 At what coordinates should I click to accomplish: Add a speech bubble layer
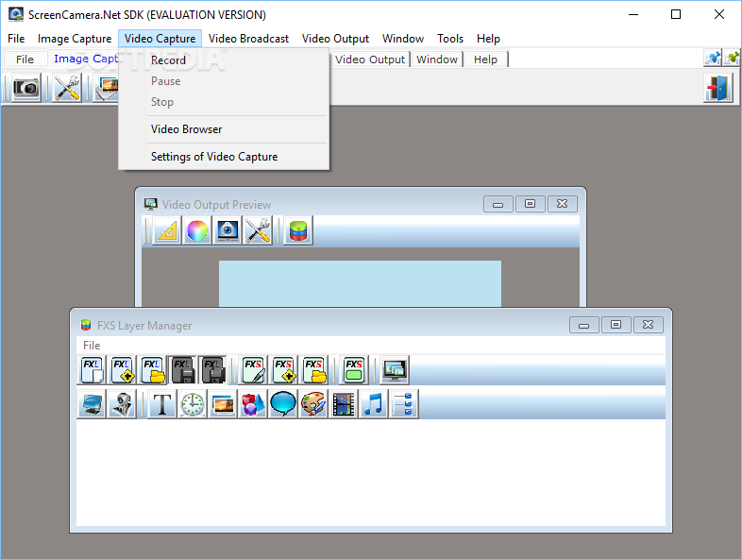point(283,404)
